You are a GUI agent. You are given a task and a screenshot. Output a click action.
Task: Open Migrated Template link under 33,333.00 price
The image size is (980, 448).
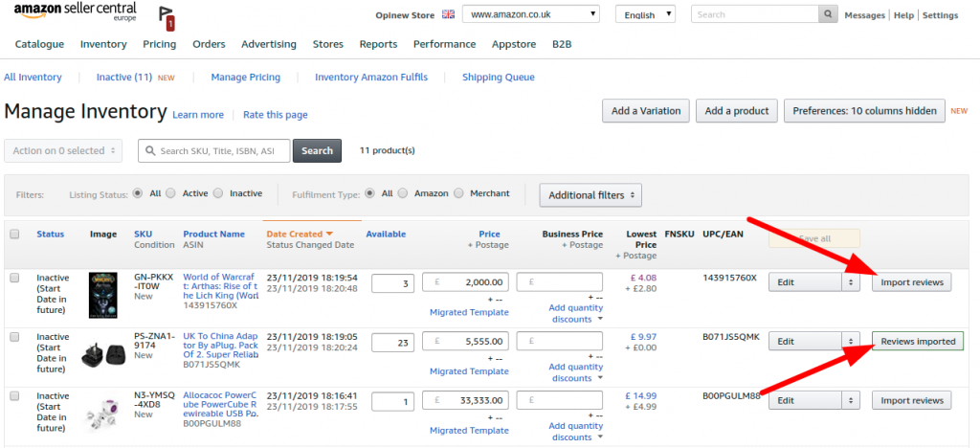coord(469,431)
